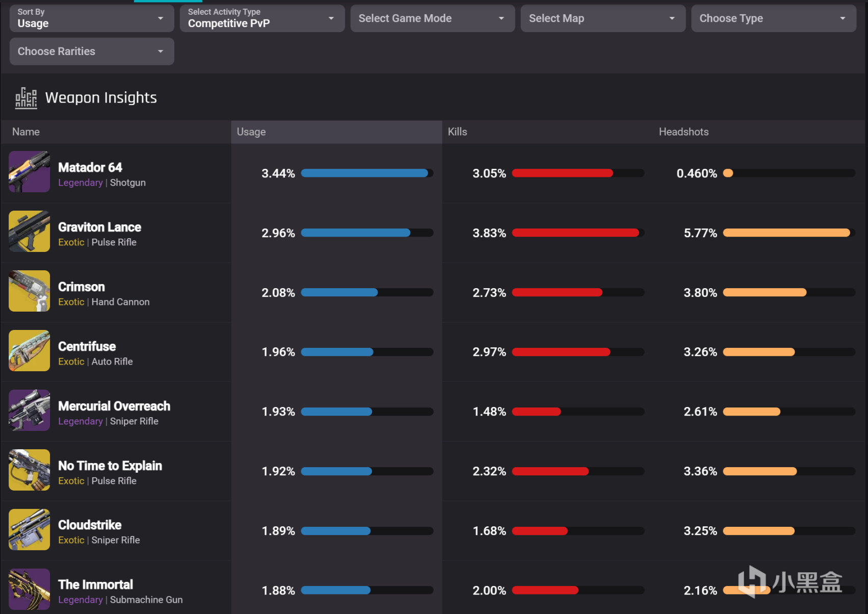The height and width of the screenshot is (614, 868).
Task: Click the Legendary label under Matador 64
Action: tap(81, 183)
